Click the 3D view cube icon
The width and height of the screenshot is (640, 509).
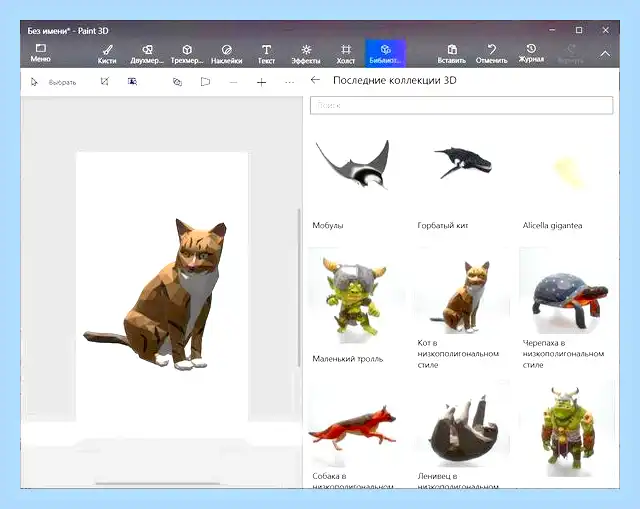[x=177, y=82]
